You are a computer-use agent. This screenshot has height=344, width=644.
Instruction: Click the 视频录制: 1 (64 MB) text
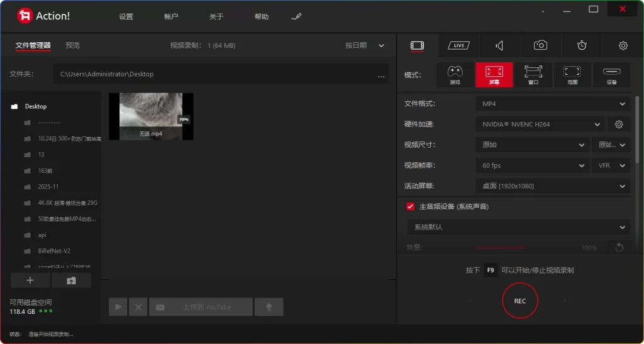(203, 45)
